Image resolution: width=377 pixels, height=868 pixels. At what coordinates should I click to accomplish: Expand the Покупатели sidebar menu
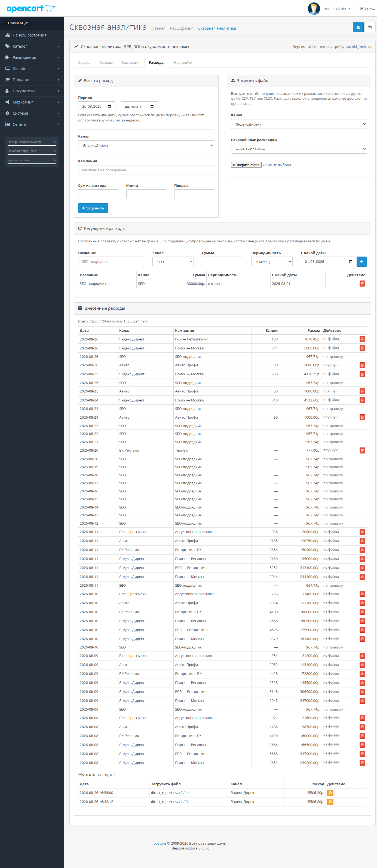pyautogui.click(x=32, y=91)
